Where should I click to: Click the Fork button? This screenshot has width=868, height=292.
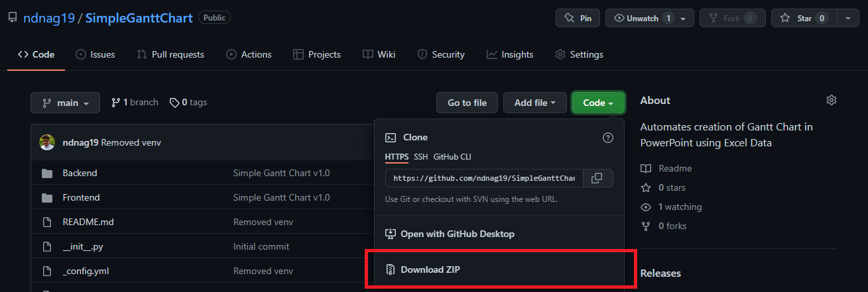(x=732, y=18)
